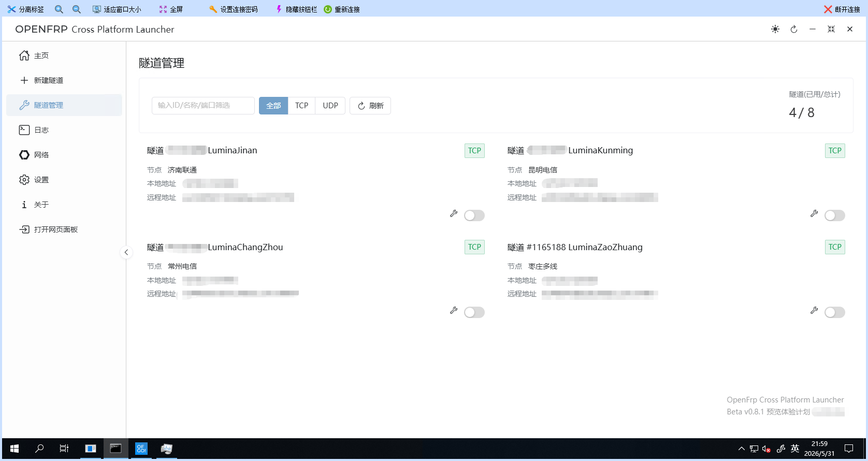Open the 新建隧道 page
The width and height of the screenshot is (868, 461).
(x=64, y=80)
